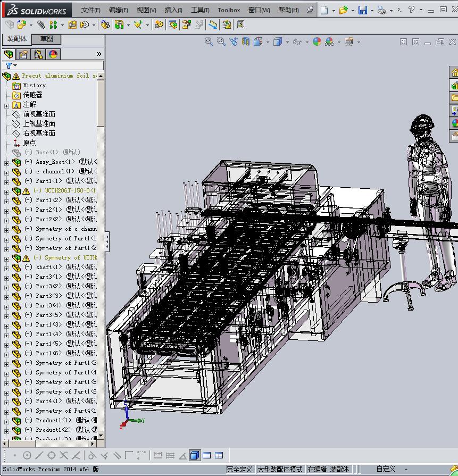The width and height of the screenshot is (458, 476).
Task: Toggle the shaded cube view button in bottom toolbar
Action: [x=194, y=455]
